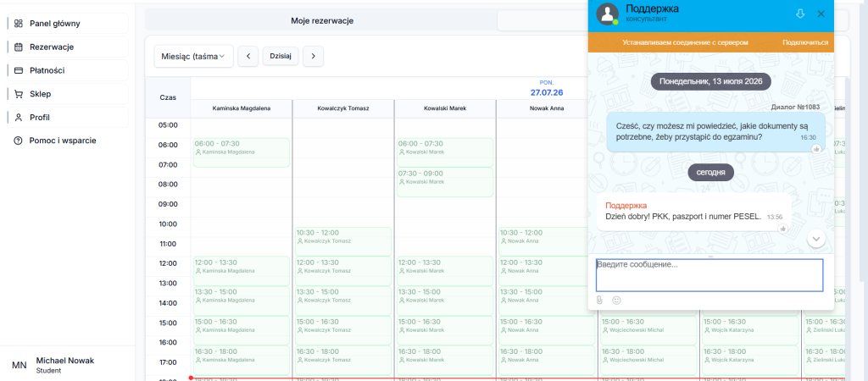Open Kaminska Magdalena 12:00 - 13:30 slot

[x=242, y=271]
